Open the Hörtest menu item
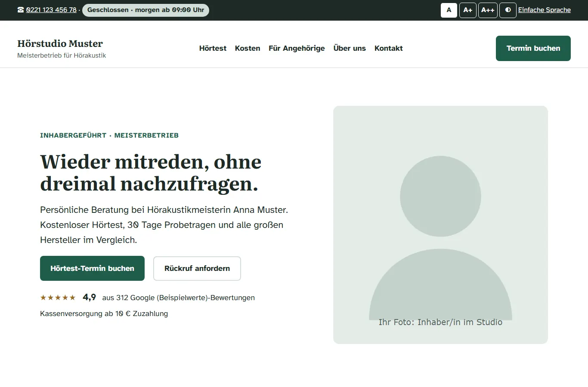The width and height of the screenshot is (588, 387). 213,48
